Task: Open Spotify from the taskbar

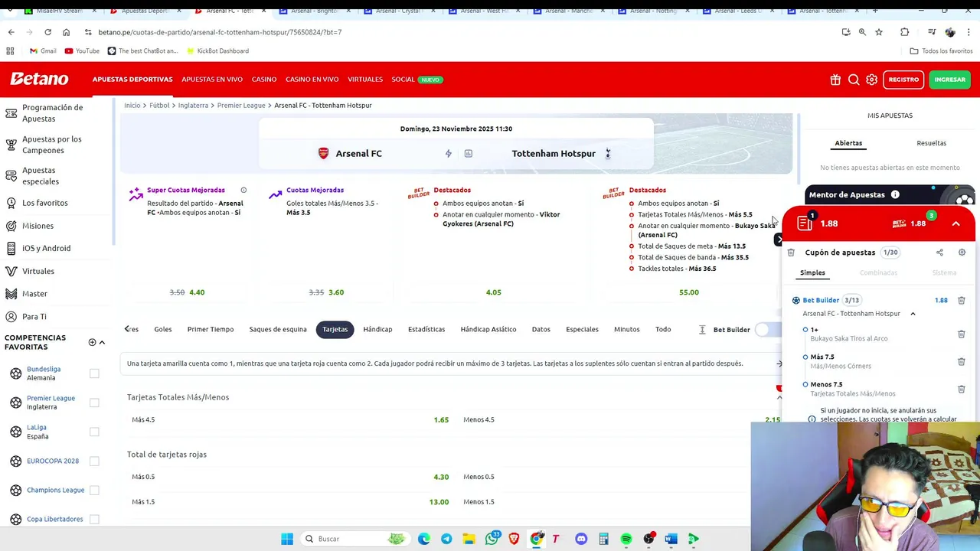Action: (x=626, y=539)
